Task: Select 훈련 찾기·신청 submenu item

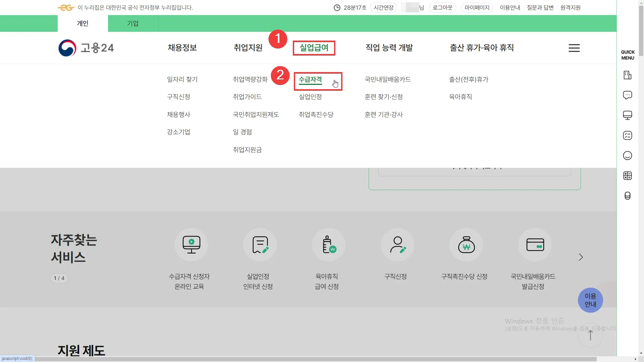Action: click(x=384, y=97)
